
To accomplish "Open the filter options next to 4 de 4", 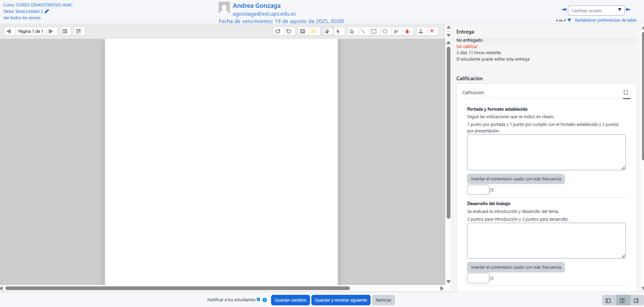I will point(569,20).
